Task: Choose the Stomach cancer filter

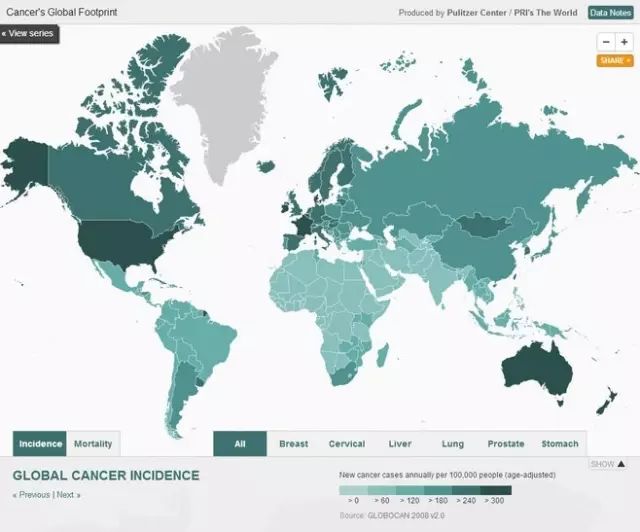Action: (559, 444)
